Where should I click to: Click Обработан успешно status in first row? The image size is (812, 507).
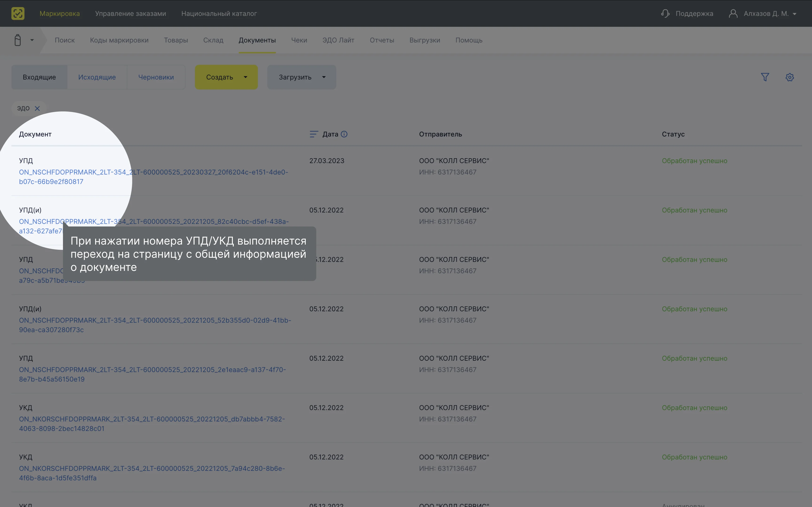(694, 161)
